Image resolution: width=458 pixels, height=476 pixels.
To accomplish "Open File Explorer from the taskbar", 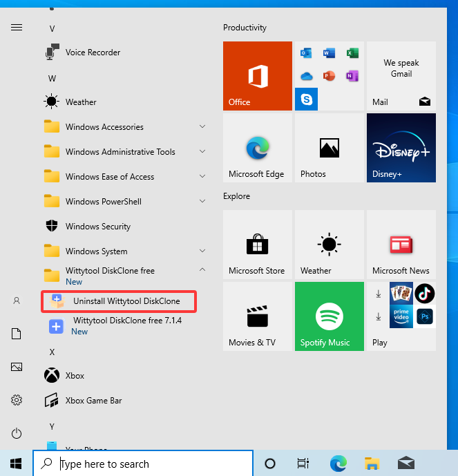I will pos(372,464).
